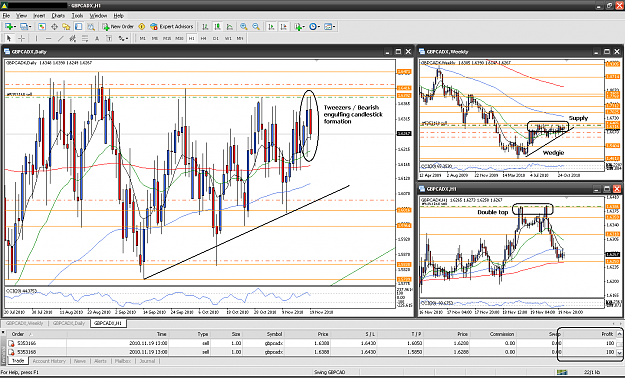Select the Cursor arrow tool

point(9,38)
